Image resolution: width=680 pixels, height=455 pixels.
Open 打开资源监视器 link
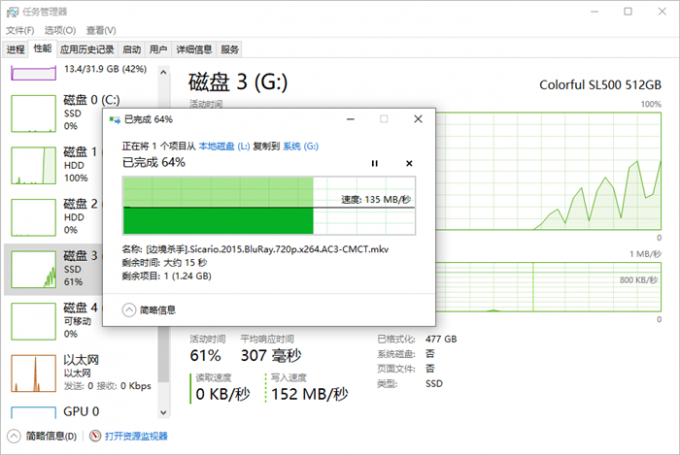pos(136,436)
